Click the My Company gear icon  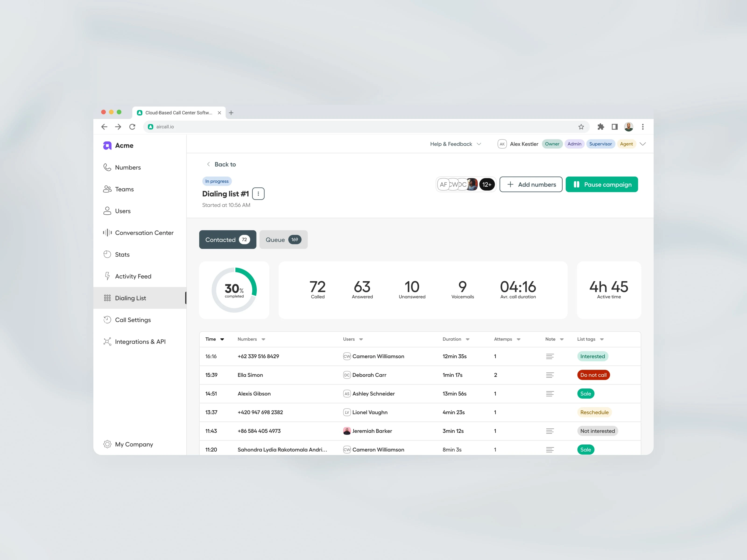click(107, 444)
